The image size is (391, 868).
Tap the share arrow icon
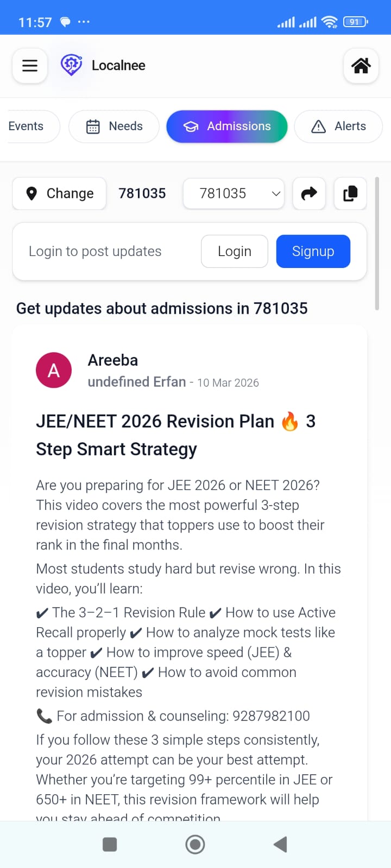point(309,194)
